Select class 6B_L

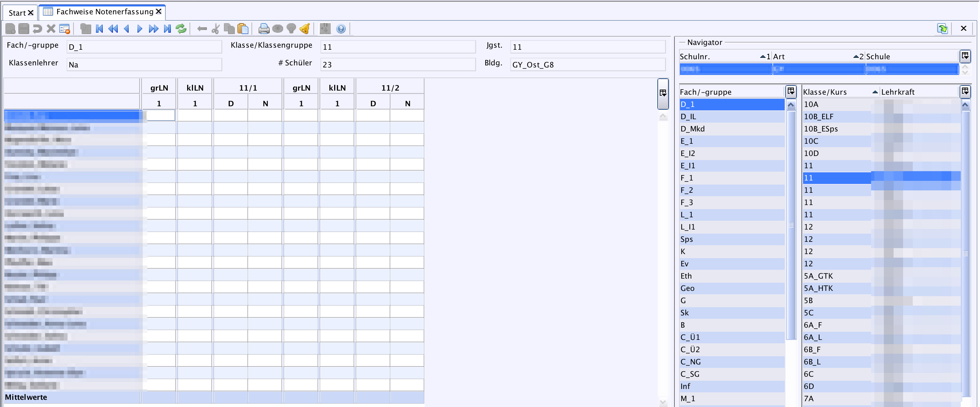(x=837, y=362)
